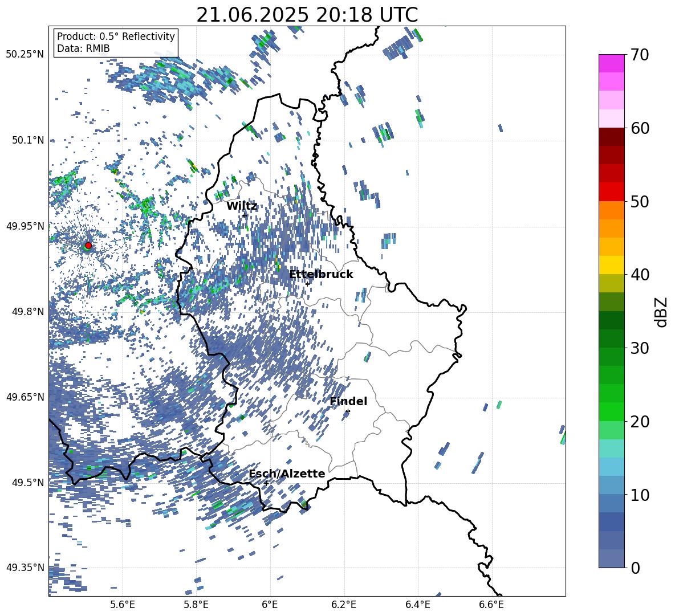675x616 pixels.
Task: Click the 60 tick on the colorbar
Action: point(639,128)
